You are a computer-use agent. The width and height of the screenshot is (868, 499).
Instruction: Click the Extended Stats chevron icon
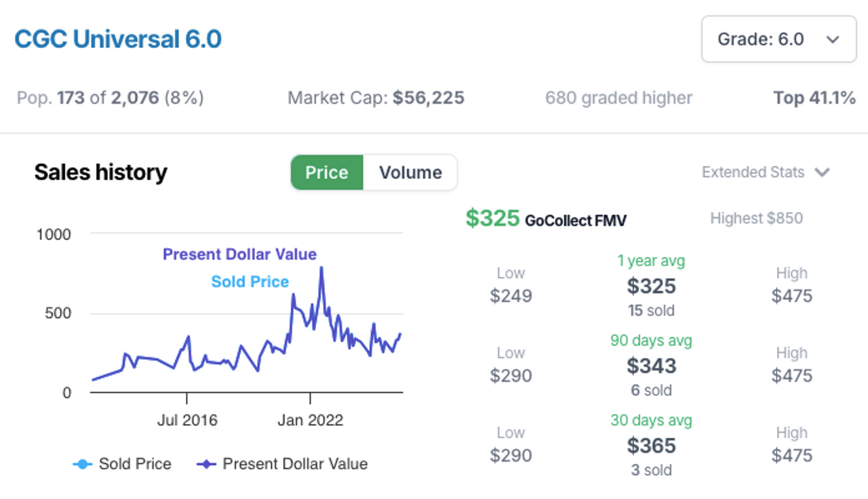click(822, 173)
